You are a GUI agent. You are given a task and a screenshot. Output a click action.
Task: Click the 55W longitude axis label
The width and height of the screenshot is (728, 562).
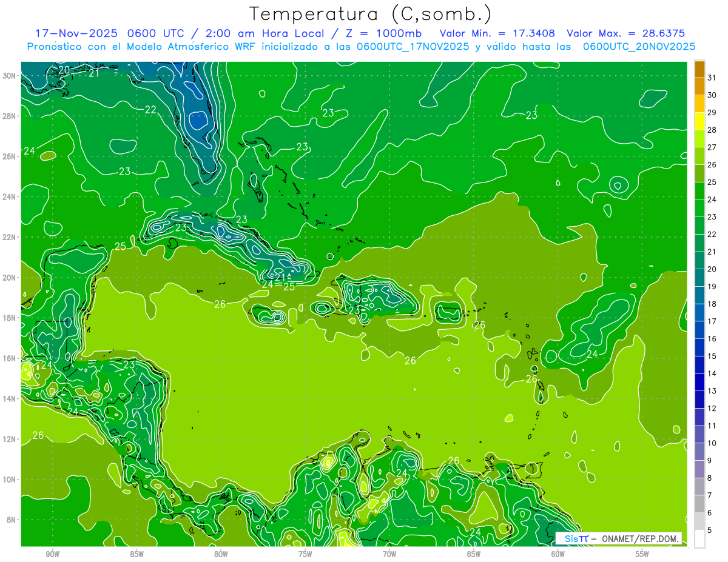642,554
